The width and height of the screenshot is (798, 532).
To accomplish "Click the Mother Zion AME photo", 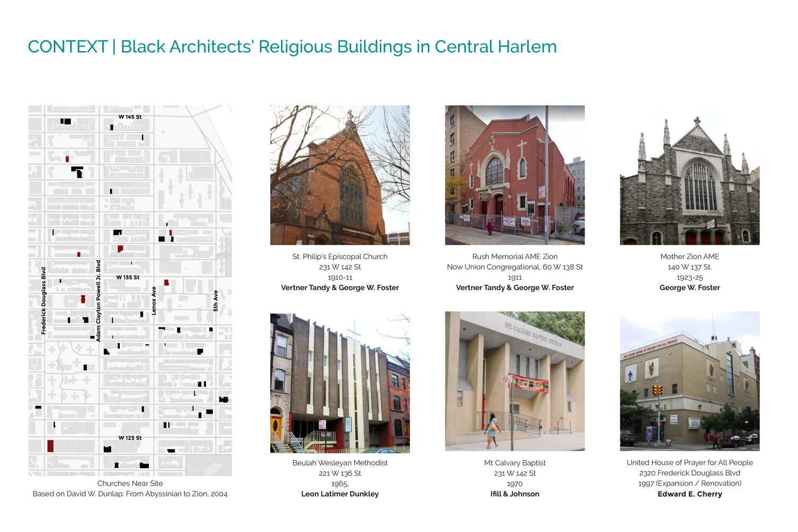I will click(x=689, y=175).
